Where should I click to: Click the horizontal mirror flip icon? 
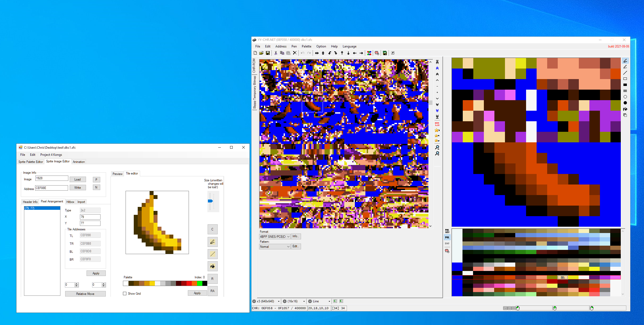pyautogui.click(x=317, y=53)
